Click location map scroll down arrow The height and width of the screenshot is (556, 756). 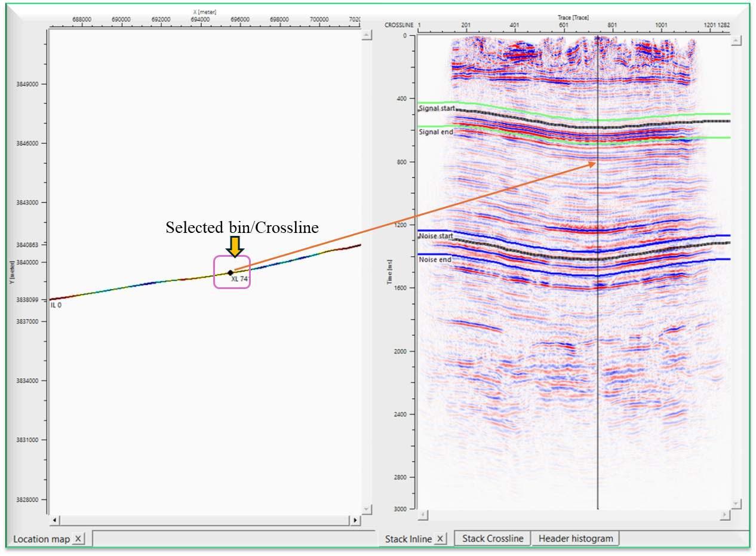click(x=366, y=508)
